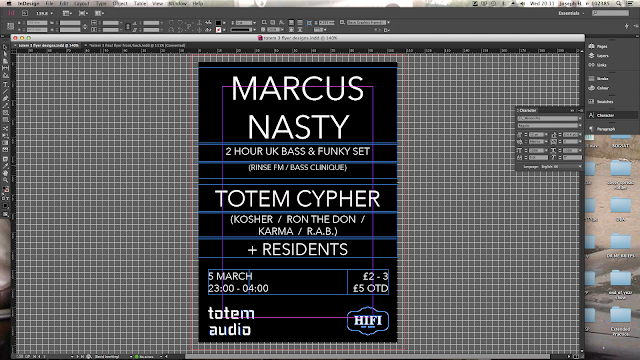Open the Essentials workspace switcher

[x=571, y=13]
